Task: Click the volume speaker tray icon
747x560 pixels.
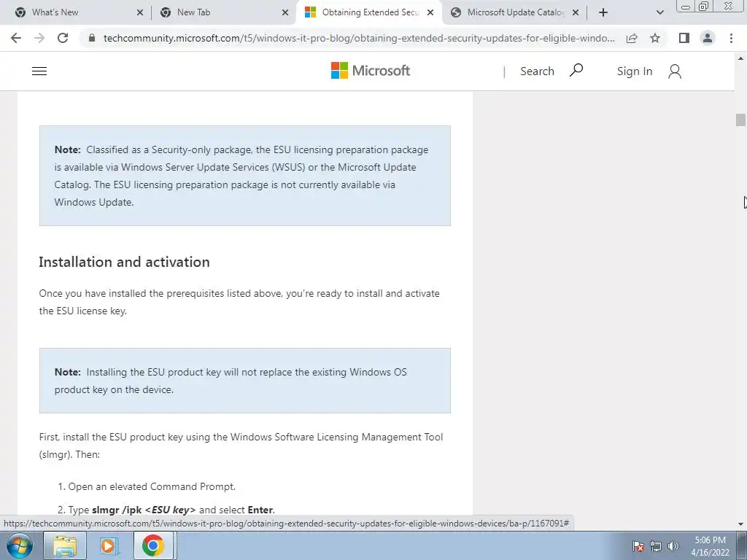Action: click(x=673, y=546)
